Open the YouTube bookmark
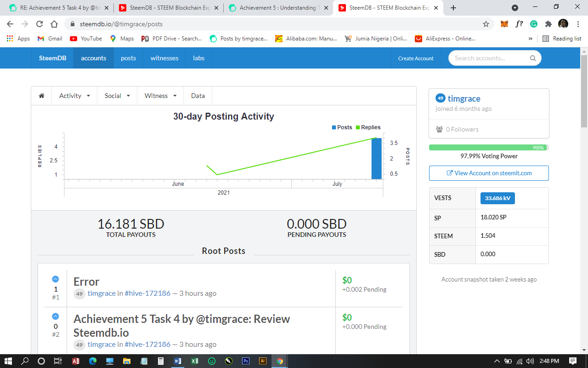This screenshot has height=368, width=588. click(86, 39)
